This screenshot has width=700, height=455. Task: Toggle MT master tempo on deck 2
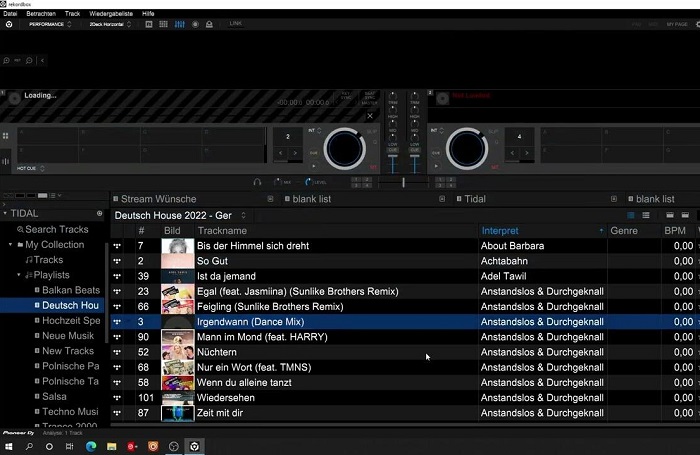(x=495, y=167)
